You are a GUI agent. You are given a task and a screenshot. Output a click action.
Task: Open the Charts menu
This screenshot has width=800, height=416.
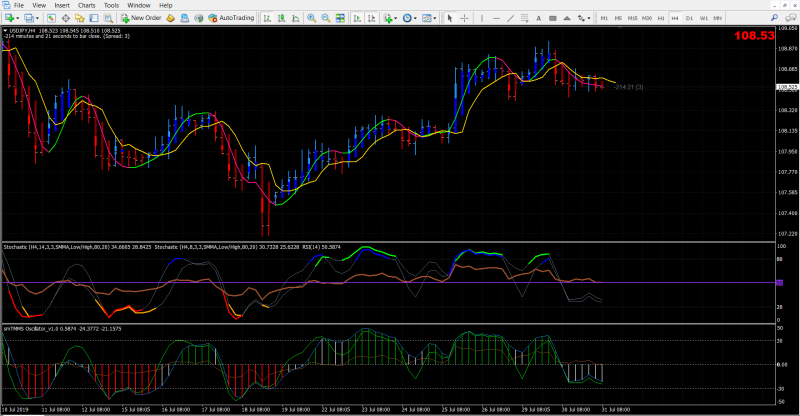pyautogui.click(x=86, y=5)
